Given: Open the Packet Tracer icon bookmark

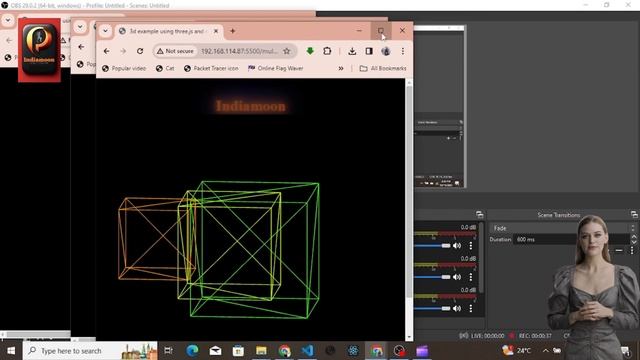Looking at the screenshot, I should [211, 69].
